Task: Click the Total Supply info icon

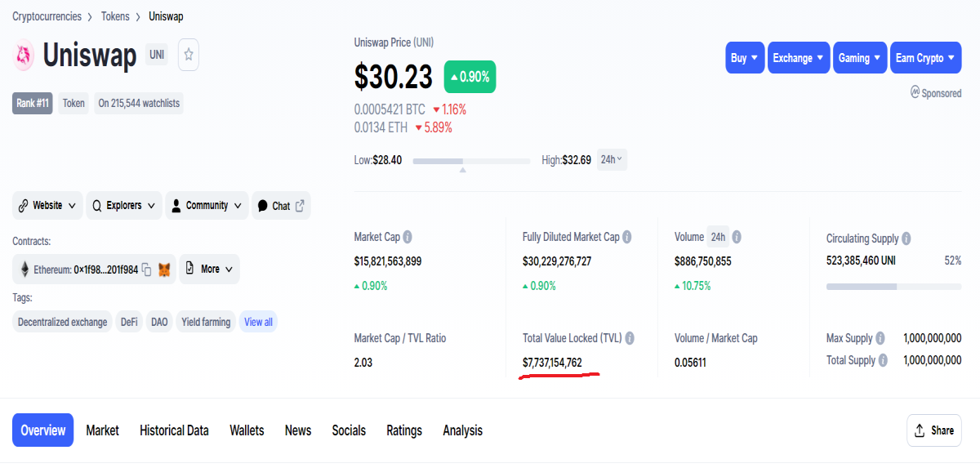Action: pos(883,360)
